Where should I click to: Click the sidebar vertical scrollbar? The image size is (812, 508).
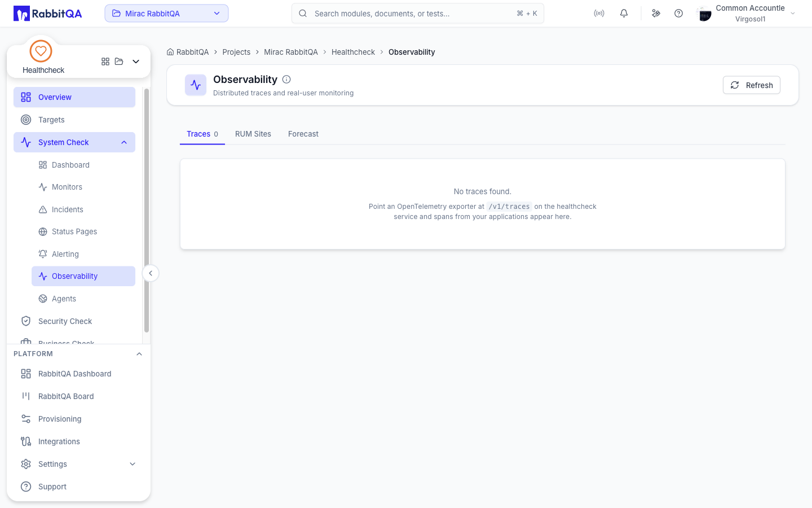147,210
